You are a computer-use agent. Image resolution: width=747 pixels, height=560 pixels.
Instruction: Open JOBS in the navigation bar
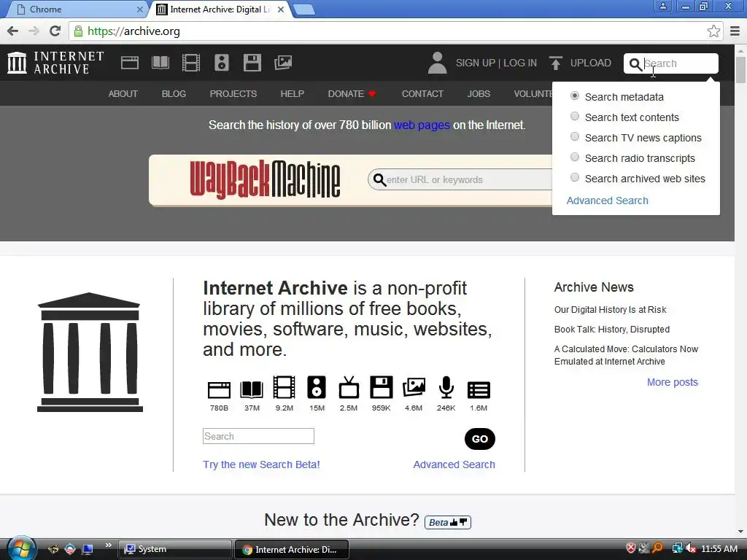click(x=479, y=94)
